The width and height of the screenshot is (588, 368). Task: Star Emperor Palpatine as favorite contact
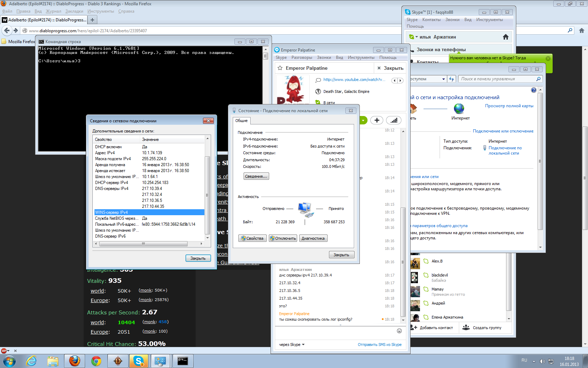click(x=280, y=68)
